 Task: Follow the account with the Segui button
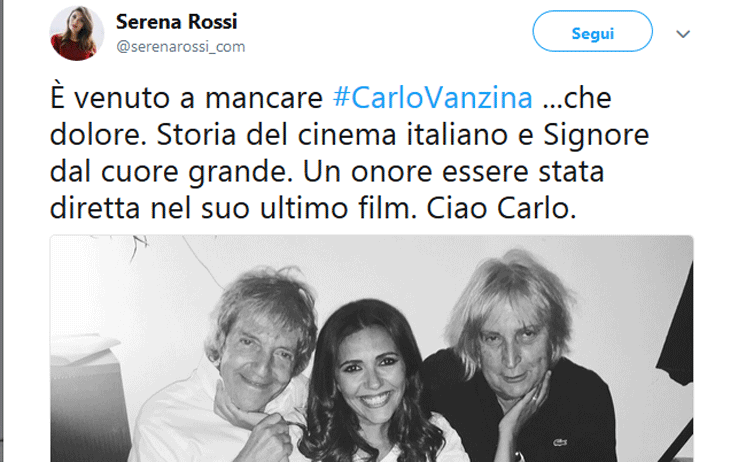coord(593,32)
